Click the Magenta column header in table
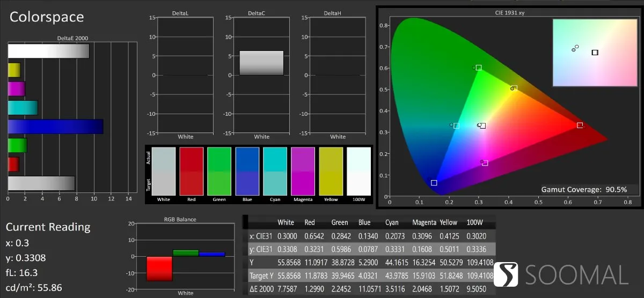Image resolution: width=644 pixels, height=298 pixels. point(424,222)
